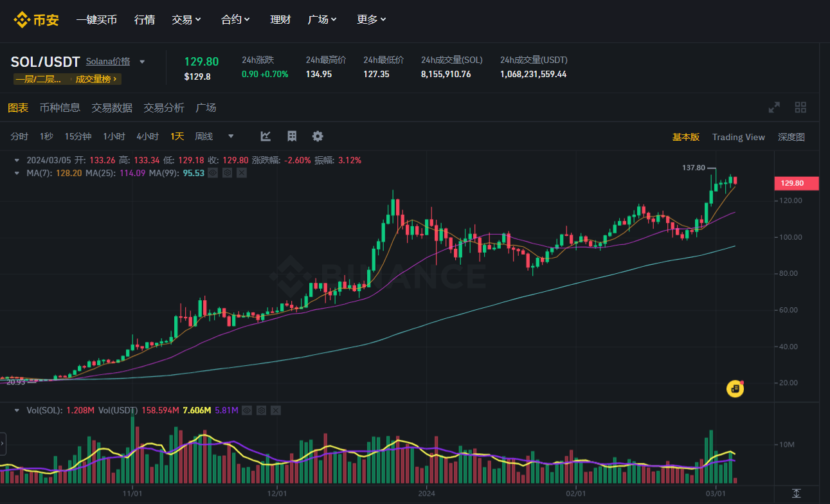Click the MA(7) value 128.20
The width and height of the screenshot is (830, 504).
point(68,173)
